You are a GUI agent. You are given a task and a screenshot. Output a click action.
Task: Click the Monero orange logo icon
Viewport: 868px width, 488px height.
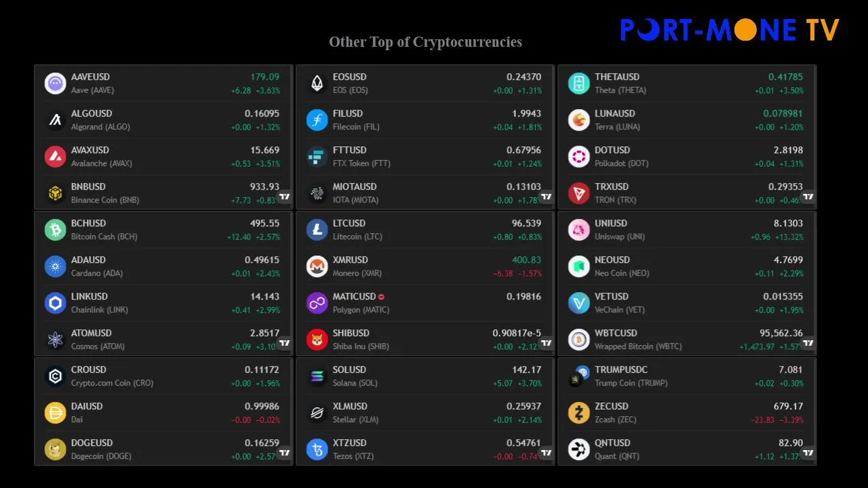(317, 266)
